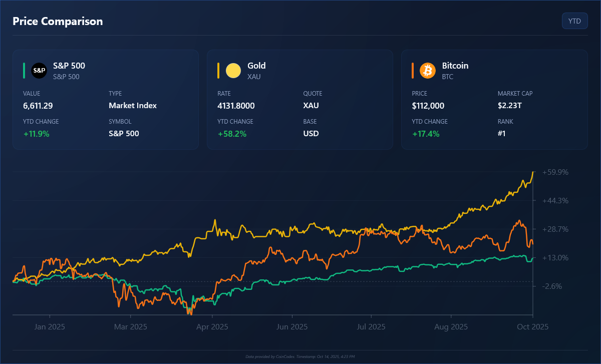Toggle the S&P 500 series card

coord(105,99)
